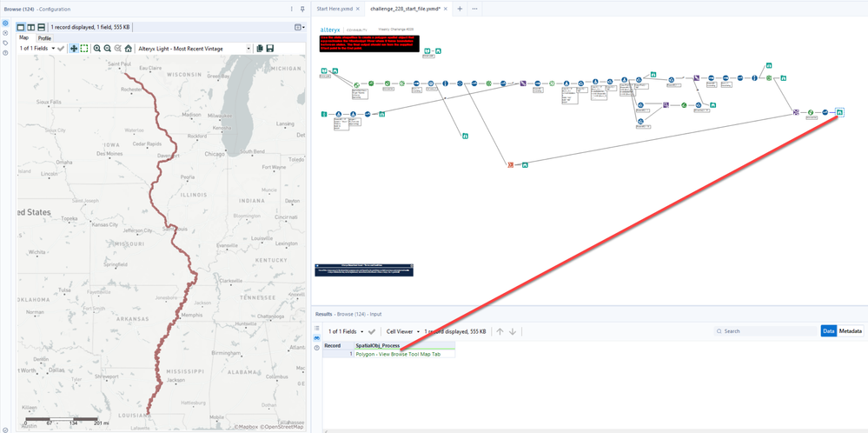868x433 pixels.
Task: Open the Configuration panel kebab menu
Action: pos(292,9)
